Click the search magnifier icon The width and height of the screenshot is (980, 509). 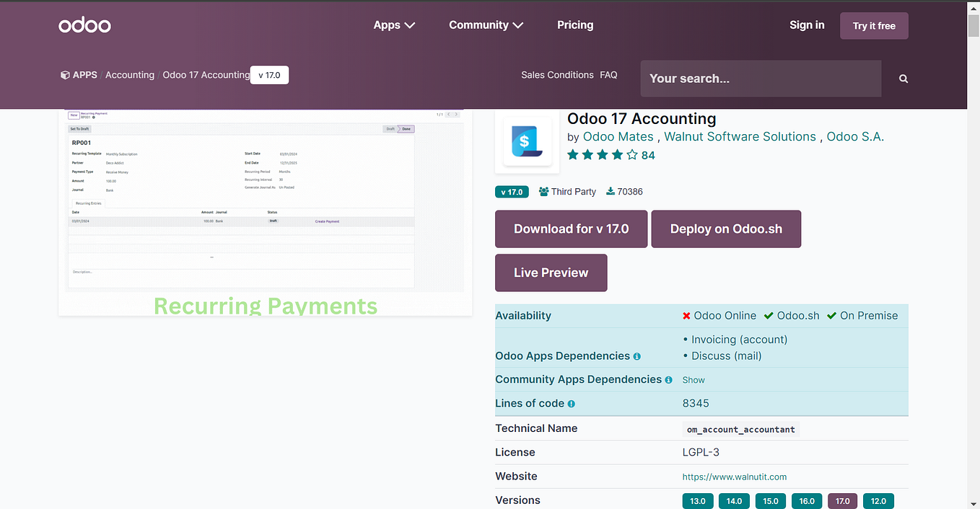pyautogui.click(x=903, y=79)
